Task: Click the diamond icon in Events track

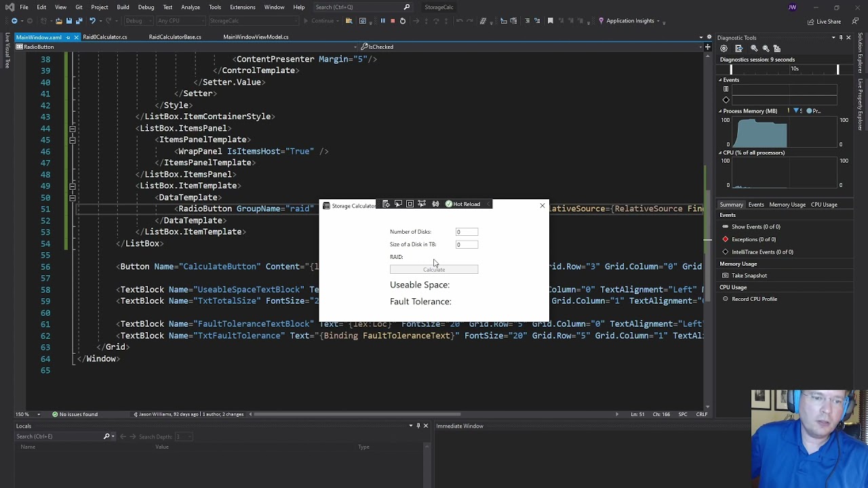Action: (726, 100)
